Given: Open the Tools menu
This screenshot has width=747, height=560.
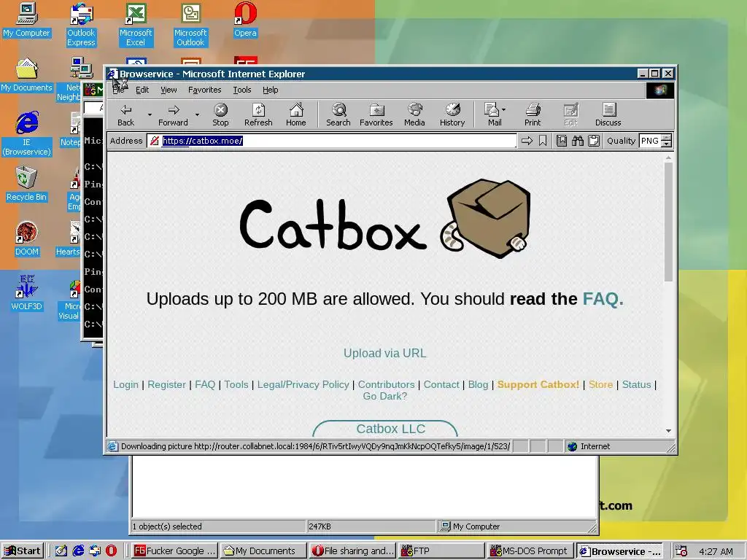Looking at the screenshot, I should pos(242,90).
